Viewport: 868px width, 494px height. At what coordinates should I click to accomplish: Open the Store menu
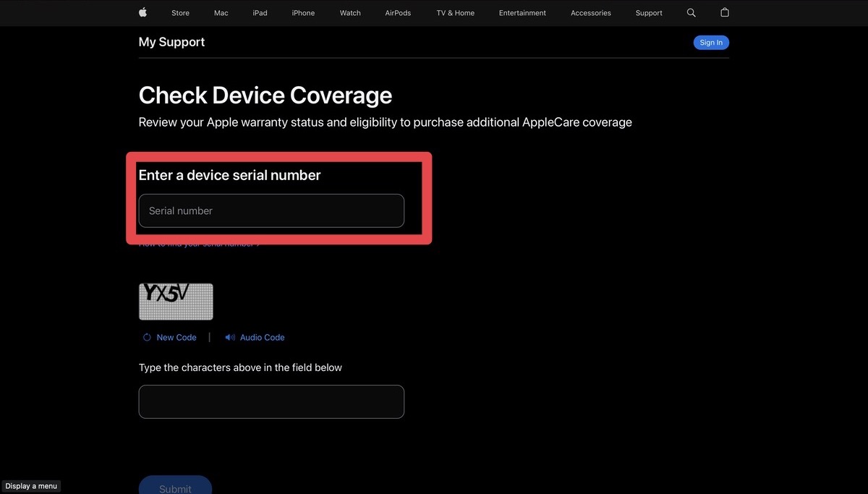(180, 13)
